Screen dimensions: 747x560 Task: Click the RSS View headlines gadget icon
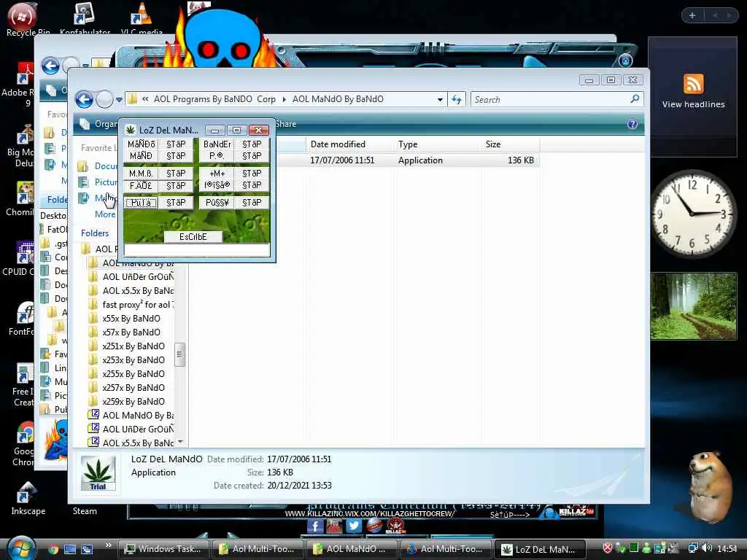[693, 85]
